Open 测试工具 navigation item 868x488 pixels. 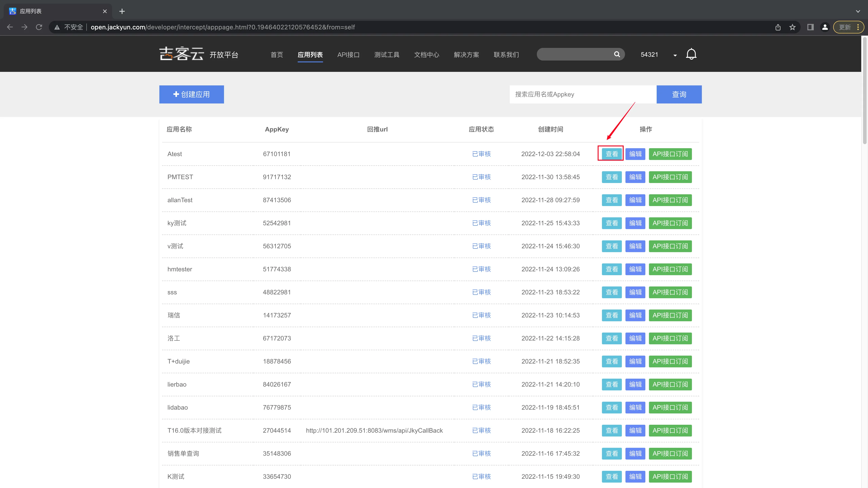[x=387, y=54]
